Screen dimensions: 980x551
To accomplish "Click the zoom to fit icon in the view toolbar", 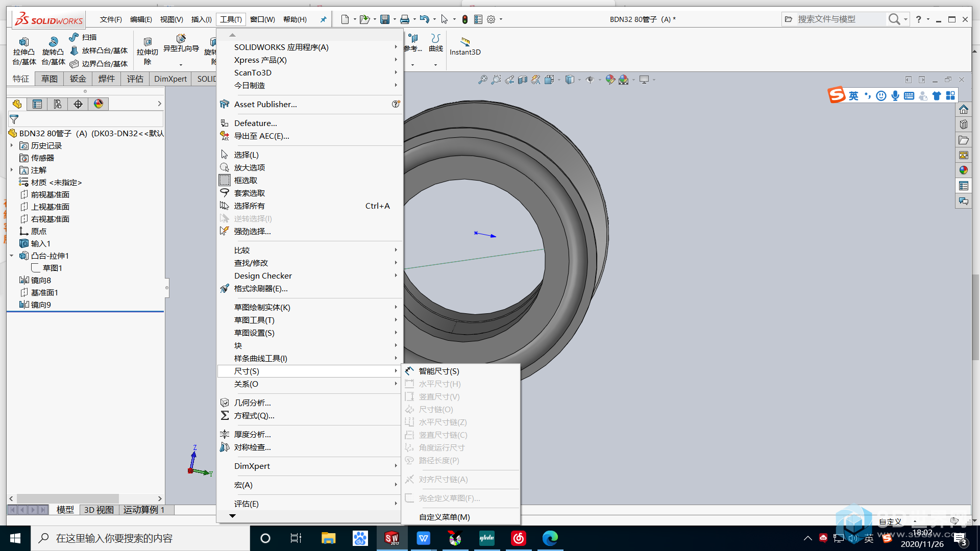I will pyautogui.click(x=482, y=80).
